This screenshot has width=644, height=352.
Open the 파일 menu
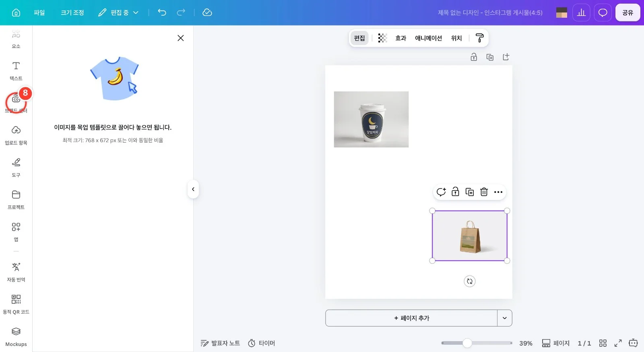39,12
